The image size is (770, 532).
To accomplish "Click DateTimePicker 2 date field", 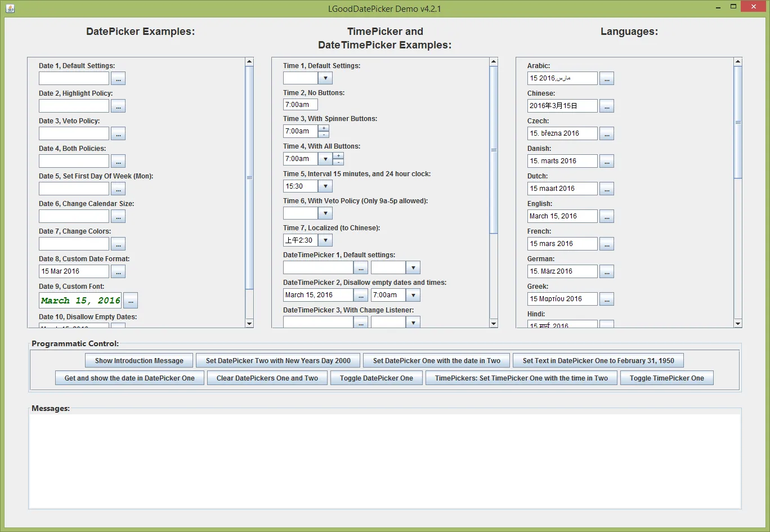I will tap(318, 295).
